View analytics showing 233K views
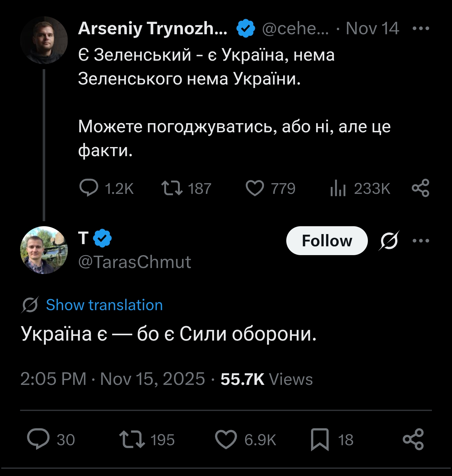The image size is (452, 476). pos(338,188)
